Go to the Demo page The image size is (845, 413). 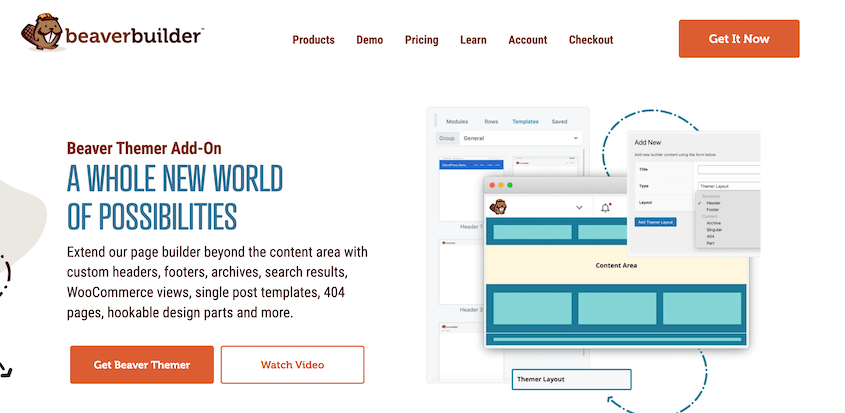370,40
